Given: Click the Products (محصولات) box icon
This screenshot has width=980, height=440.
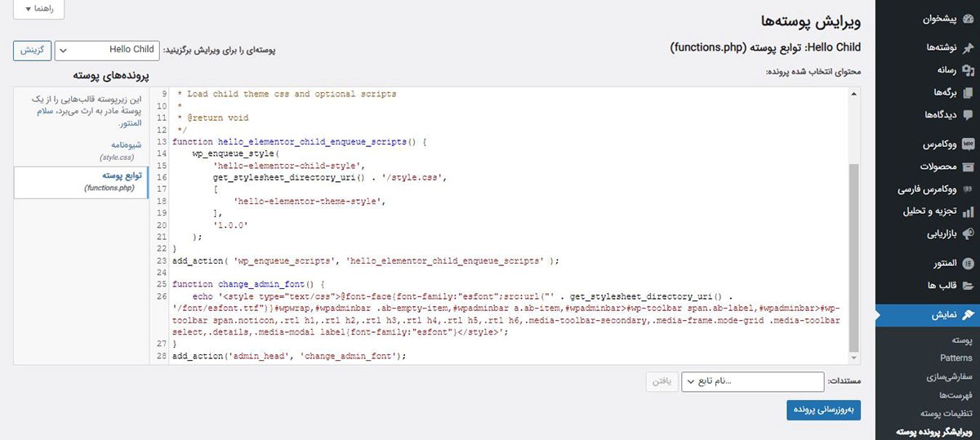Looking at the screenshot, I should click(968, 167).
